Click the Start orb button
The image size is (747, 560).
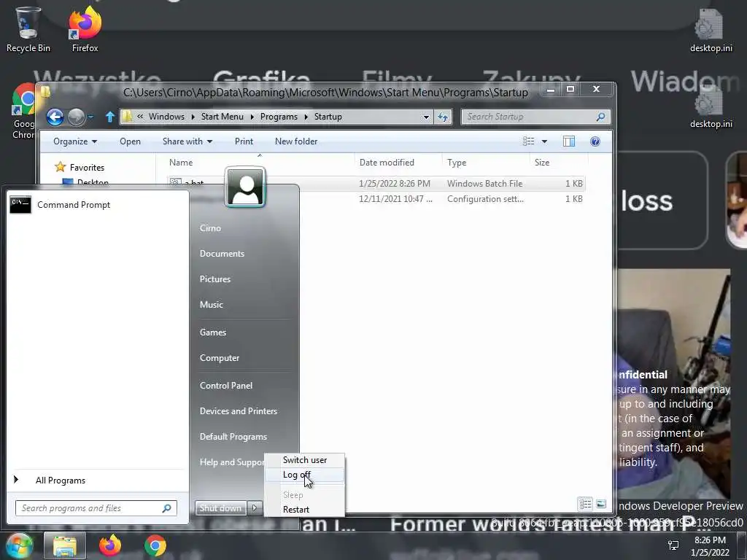[18, 545]
